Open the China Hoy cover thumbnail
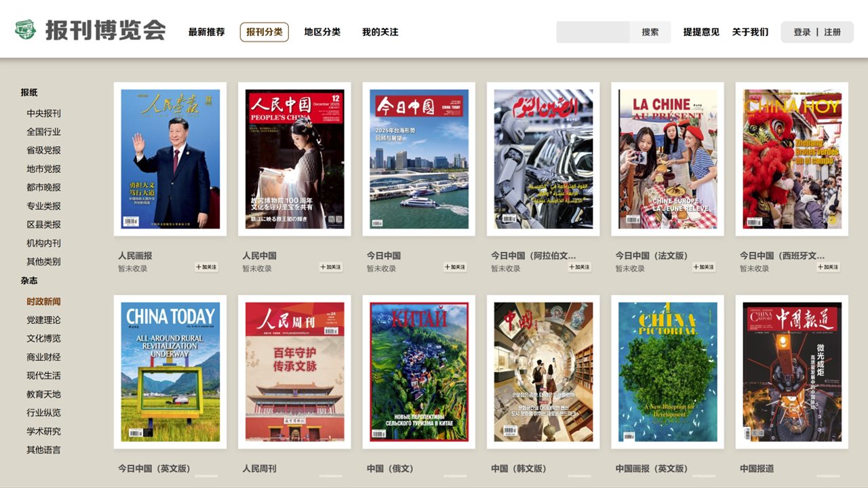The image size is (868, 488). [792, 159]
